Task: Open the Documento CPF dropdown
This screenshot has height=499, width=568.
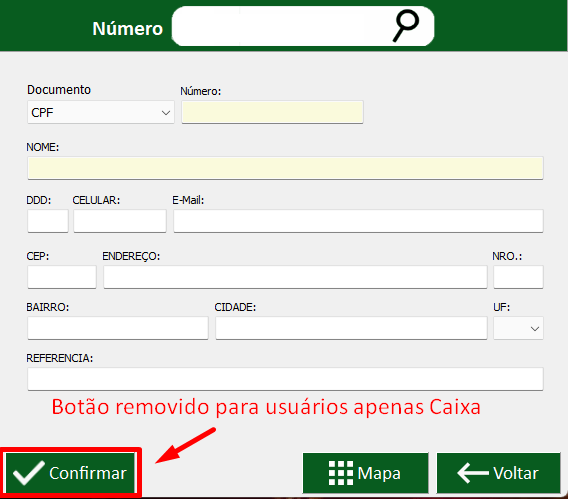Action: coord(101,113)
